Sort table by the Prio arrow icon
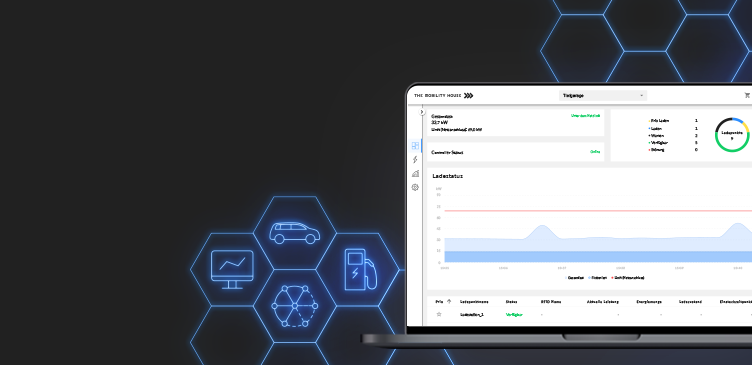 pos(449,302)
